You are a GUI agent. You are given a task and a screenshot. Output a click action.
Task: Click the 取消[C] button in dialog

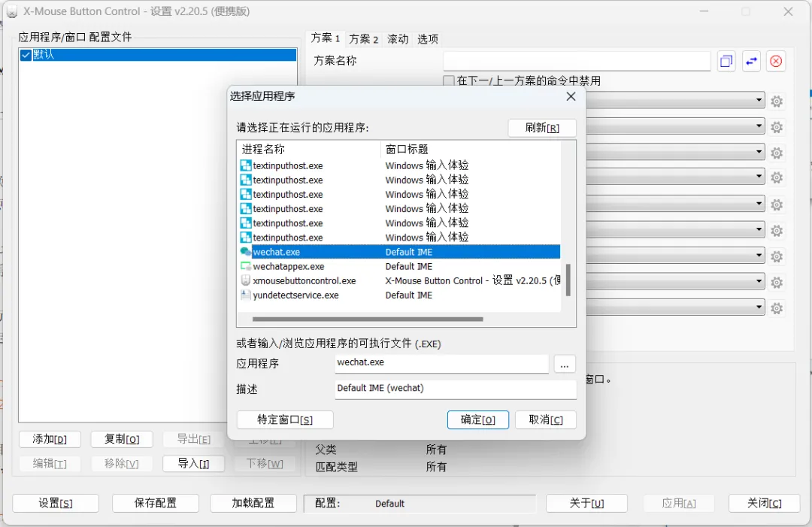[546, 419]
